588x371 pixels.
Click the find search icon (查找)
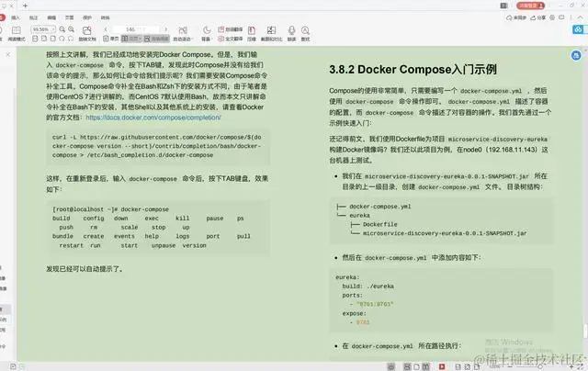(x=305, y=33)
